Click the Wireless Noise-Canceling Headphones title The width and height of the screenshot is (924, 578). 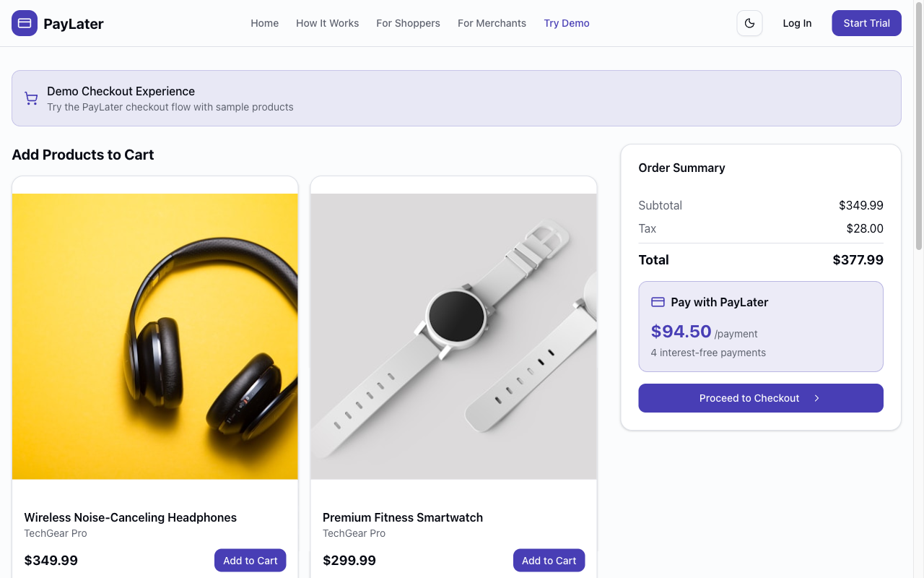131,517
